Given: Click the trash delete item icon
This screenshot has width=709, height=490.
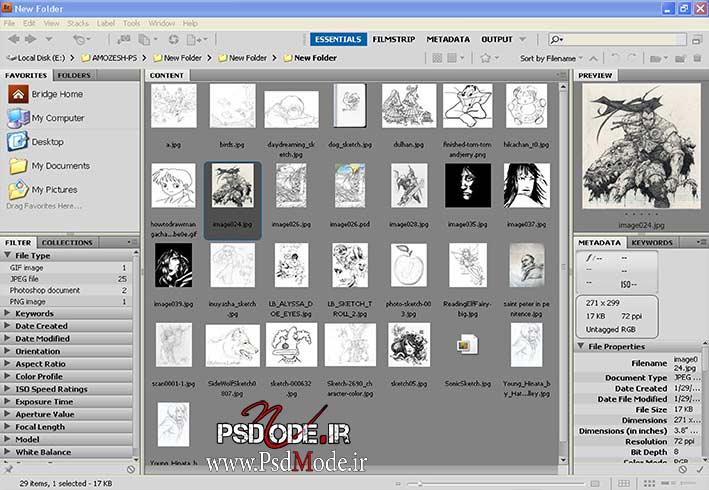Looking at the screenshot, I should [x=697, y=58].
